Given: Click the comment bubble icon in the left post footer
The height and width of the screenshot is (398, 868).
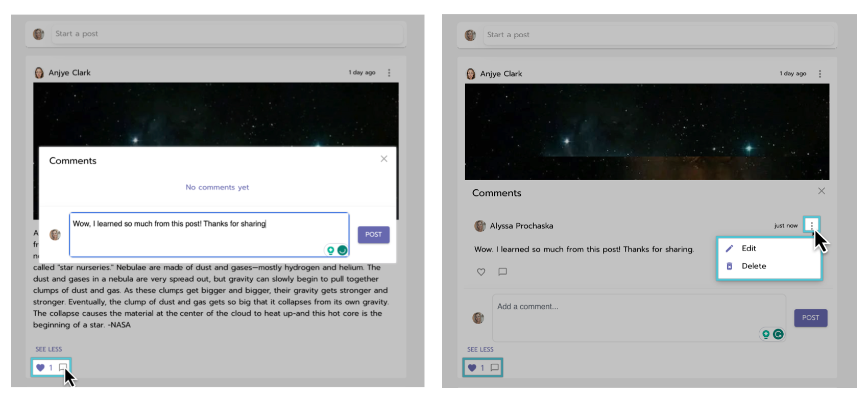Looking at the screenshot, I should click(x=63, y=367).
